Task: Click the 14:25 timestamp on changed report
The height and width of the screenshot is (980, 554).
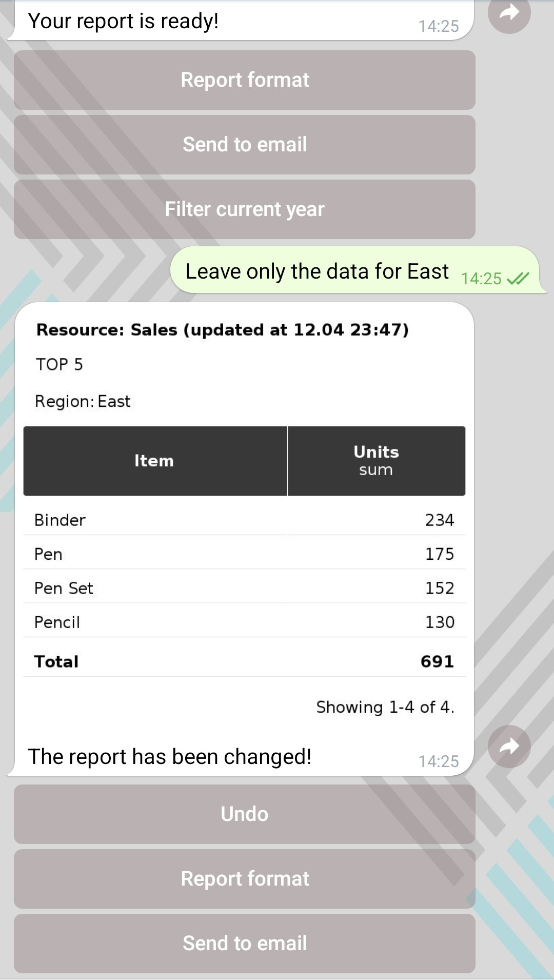Action: click(x=440, y=761)
